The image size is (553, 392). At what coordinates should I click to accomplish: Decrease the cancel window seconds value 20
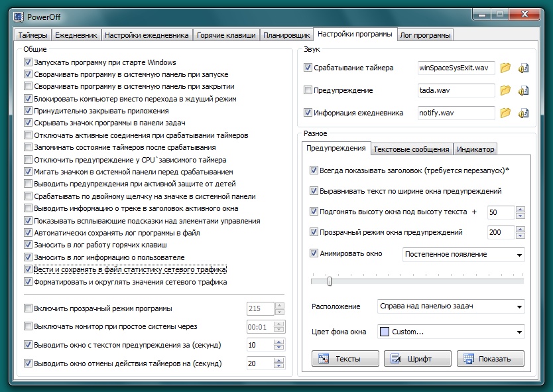tap(279, 366)
